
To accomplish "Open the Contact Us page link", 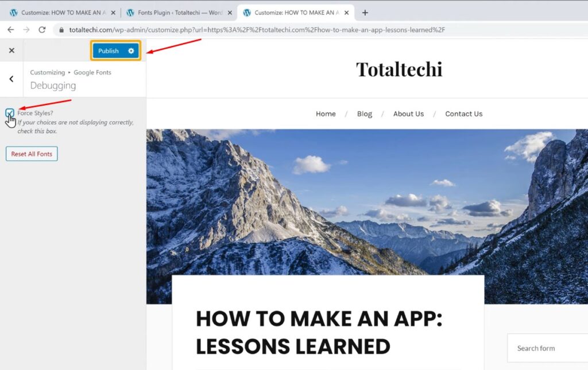I will click(463, 114).
